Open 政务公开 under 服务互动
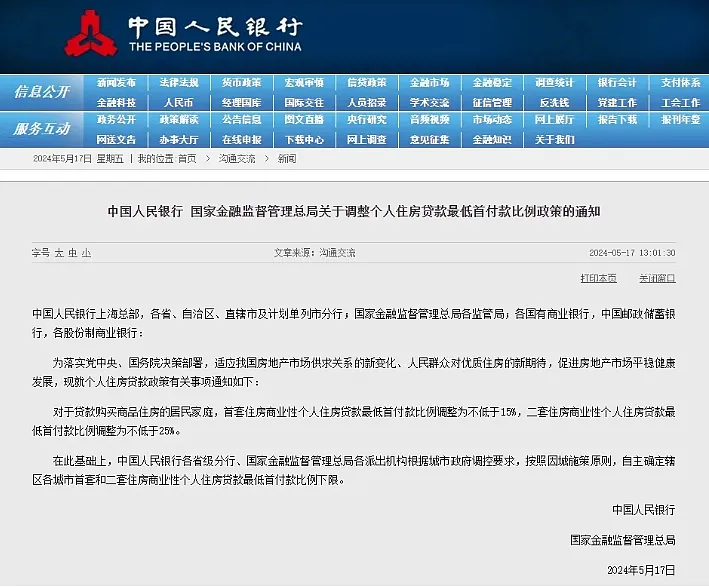 pyautogui.click(x=116, y=120)
